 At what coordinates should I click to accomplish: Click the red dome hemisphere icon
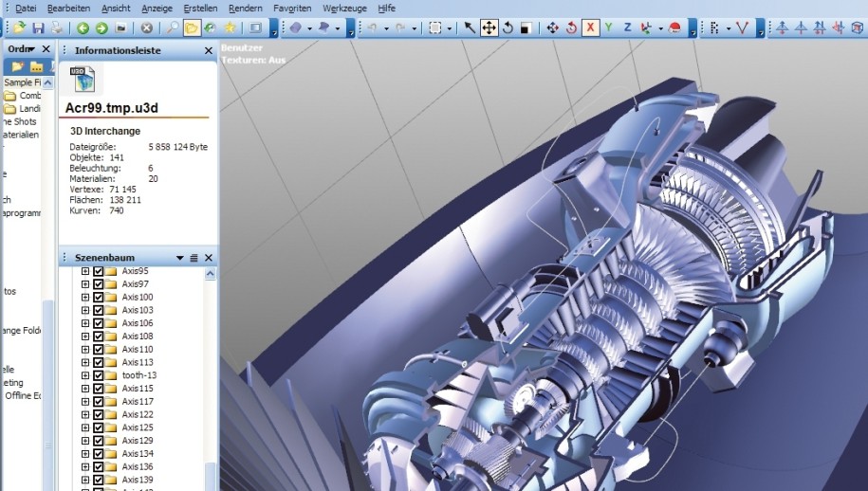674,27
